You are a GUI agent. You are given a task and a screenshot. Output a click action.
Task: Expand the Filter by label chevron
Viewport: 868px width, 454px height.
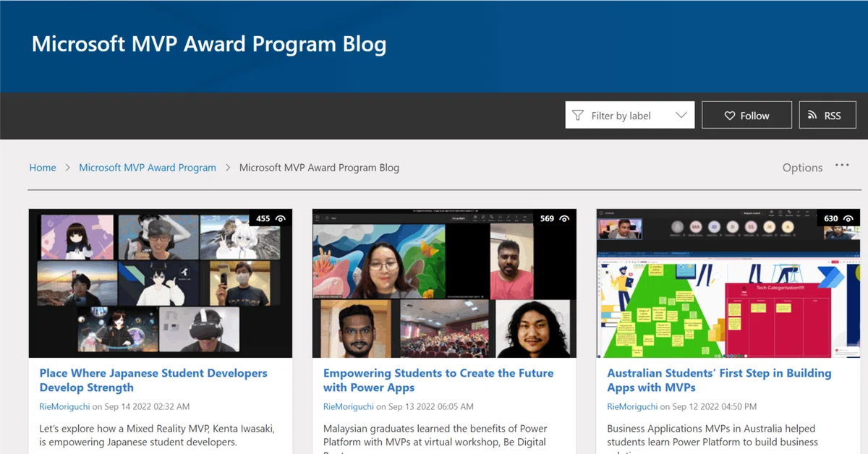pyautogui.click(x=681, y=116)
